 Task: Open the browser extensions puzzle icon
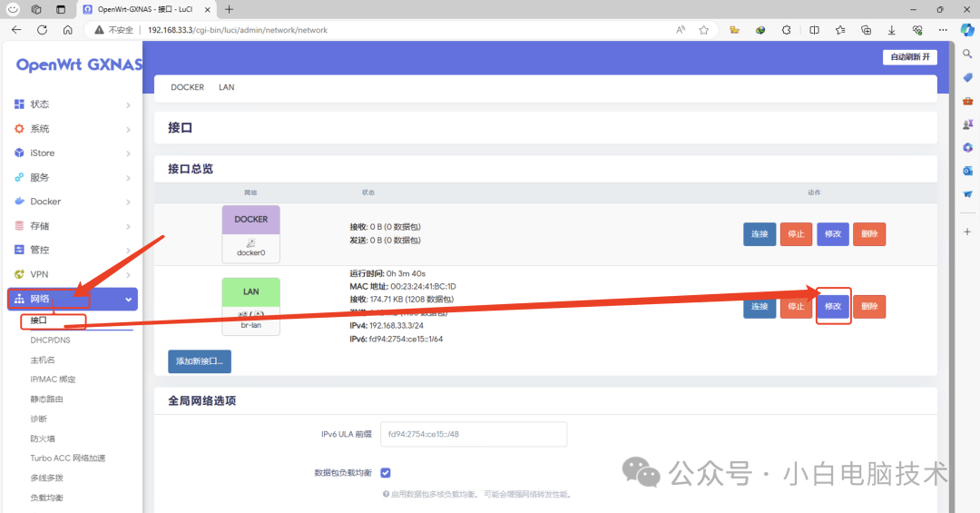tap(786, 29)
